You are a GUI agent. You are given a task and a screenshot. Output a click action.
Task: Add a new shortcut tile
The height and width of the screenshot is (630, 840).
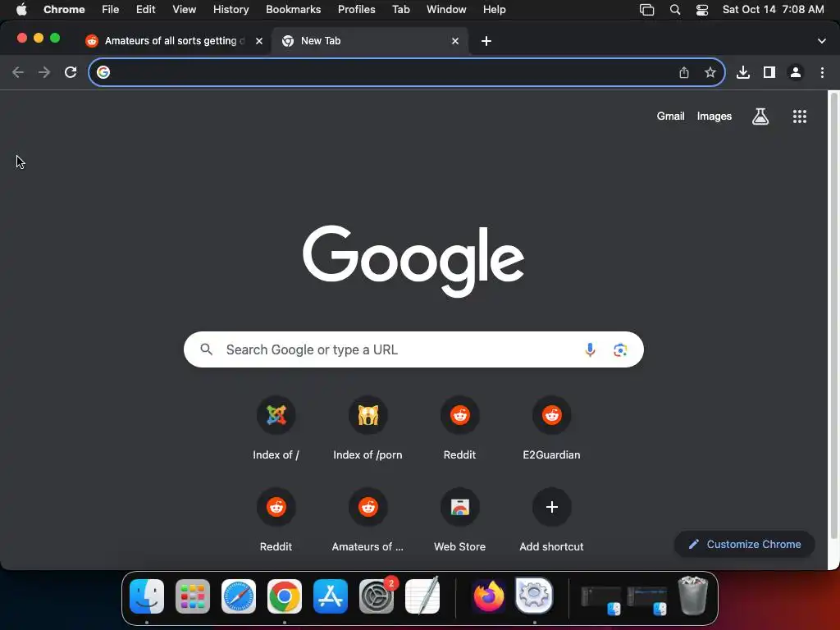(551, 520)
